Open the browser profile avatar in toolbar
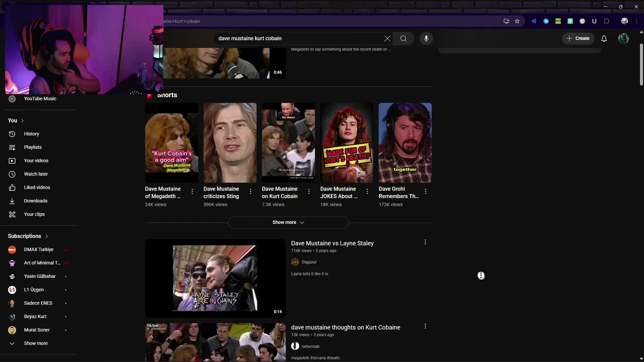The width and height of the screenshot is (644, 362). click(x=624, y=21)
